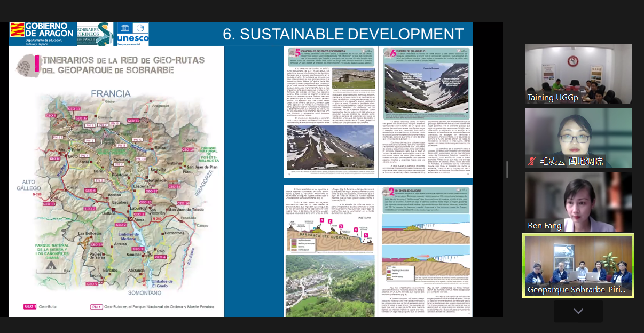
Task: Click the "FRANCIA" label on the map
Action: point(111,94)
